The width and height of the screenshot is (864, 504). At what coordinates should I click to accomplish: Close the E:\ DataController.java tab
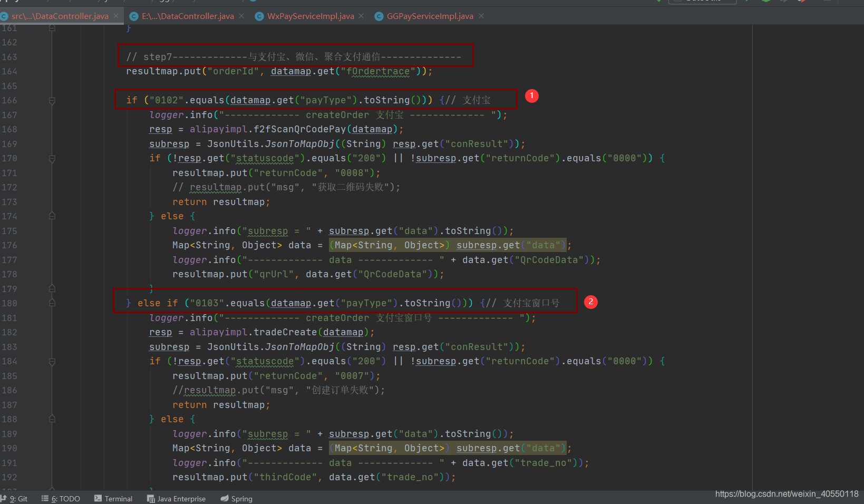point(241,16)
